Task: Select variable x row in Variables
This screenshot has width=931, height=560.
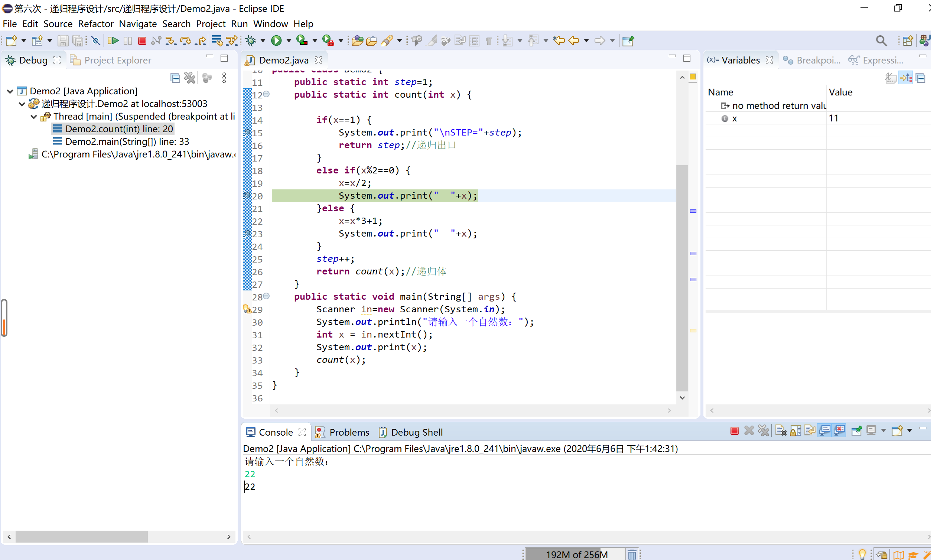Action: tap(818, 118)
